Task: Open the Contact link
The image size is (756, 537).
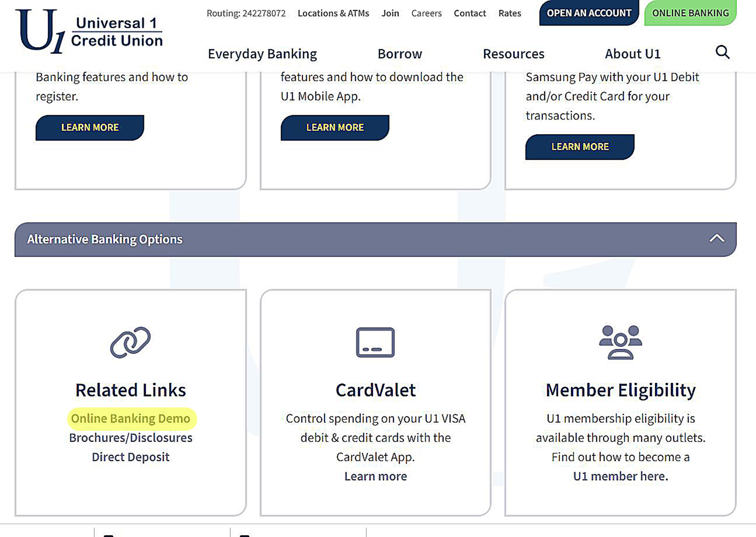Action: (x=470, y=13)
